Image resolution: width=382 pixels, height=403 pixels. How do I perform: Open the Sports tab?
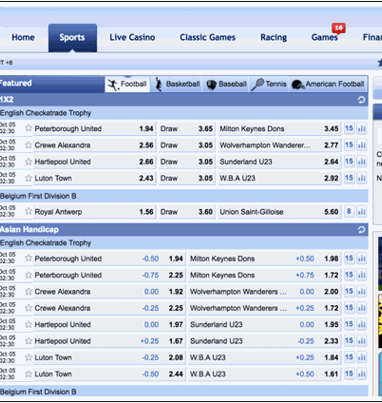tap(72, 38)
